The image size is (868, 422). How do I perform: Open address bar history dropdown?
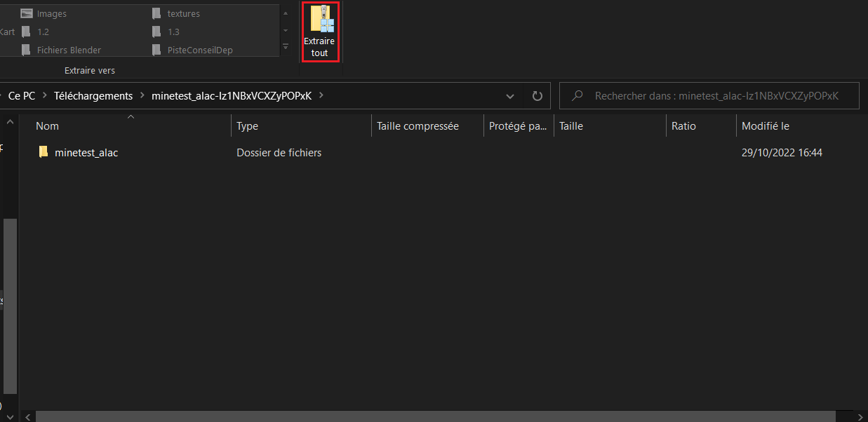(x=511, y=96)
